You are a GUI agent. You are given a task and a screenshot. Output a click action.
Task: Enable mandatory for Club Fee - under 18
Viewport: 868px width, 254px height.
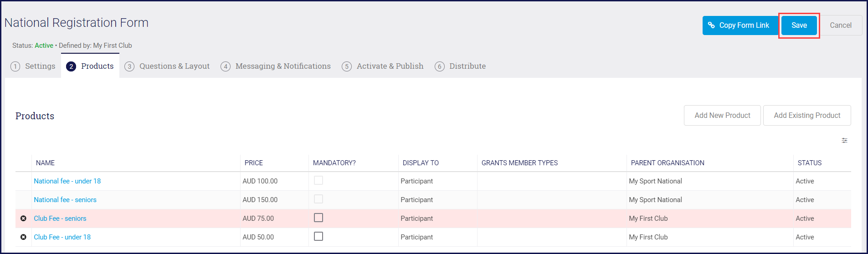(x=318, y=237)
